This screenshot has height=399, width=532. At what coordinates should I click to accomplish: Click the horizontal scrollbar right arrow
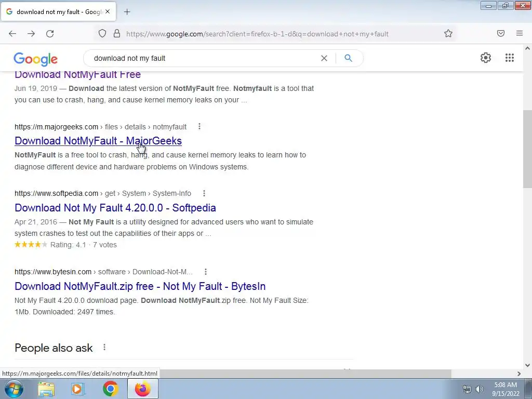click(519, 374)
